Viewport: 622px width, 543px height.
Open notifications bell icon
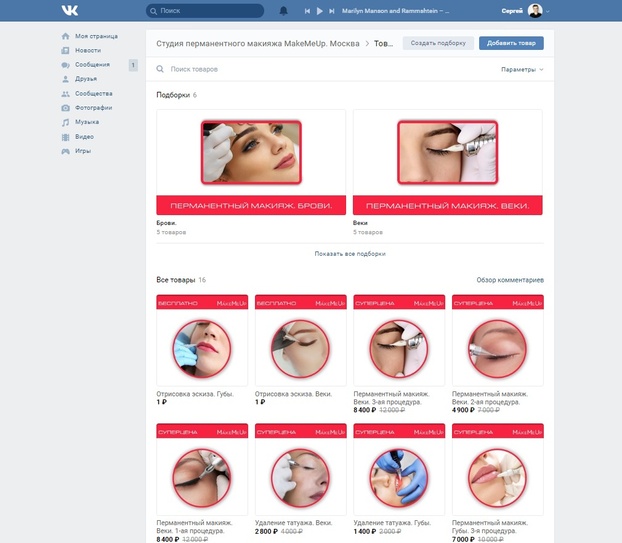point(283,11)
